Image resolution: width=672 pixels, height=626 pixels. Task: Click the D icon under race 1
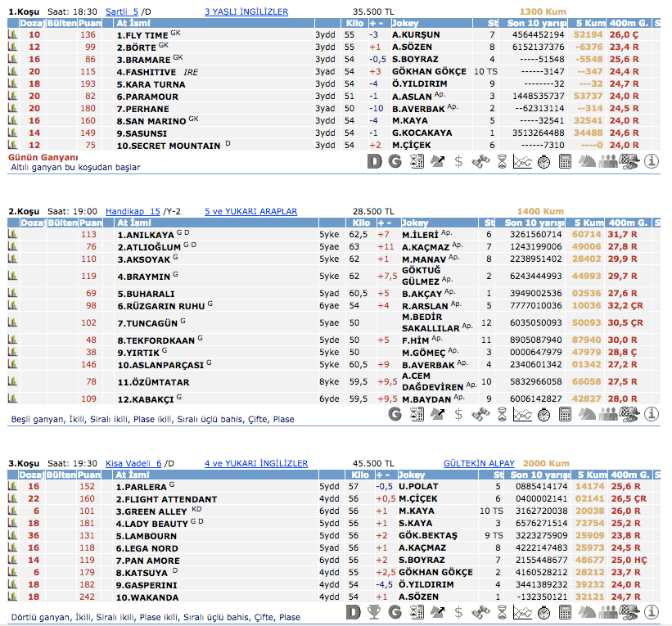click(375, 161)
